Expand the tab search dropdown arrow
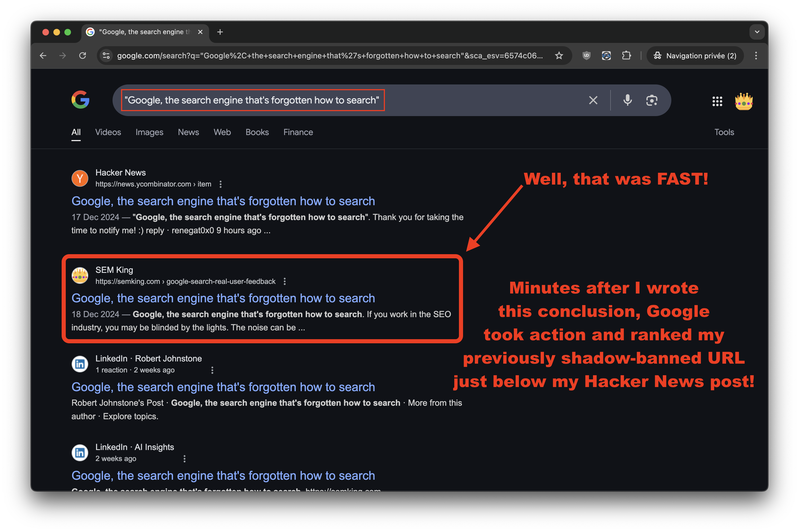799x532 pixels. click(757, 32)
